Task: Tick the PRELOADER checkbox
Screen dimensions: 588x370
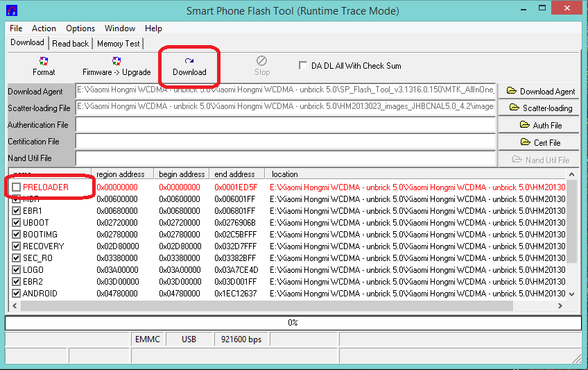Action: click(16, 187)
